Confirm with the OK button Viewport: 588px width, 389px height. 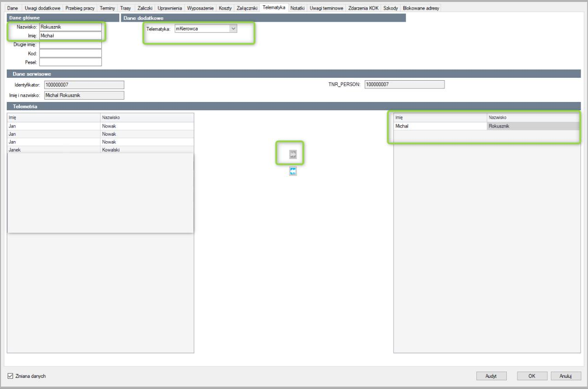click(532, 376)
